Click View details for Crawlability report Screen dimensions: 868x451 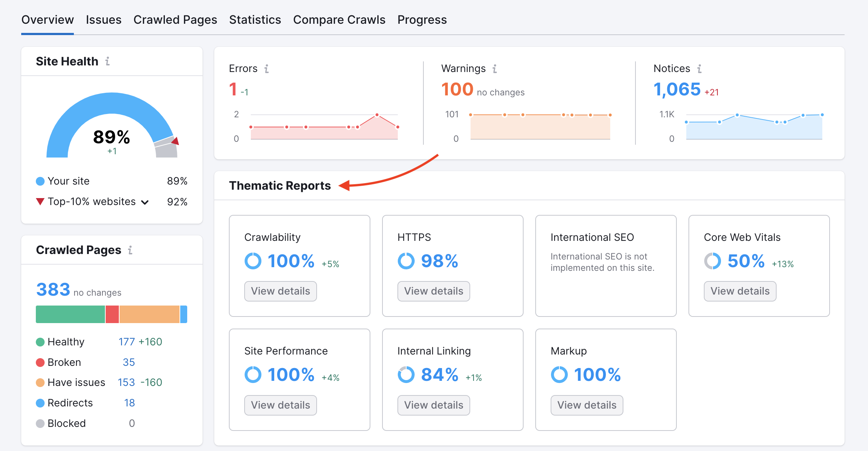coord(280,292)
